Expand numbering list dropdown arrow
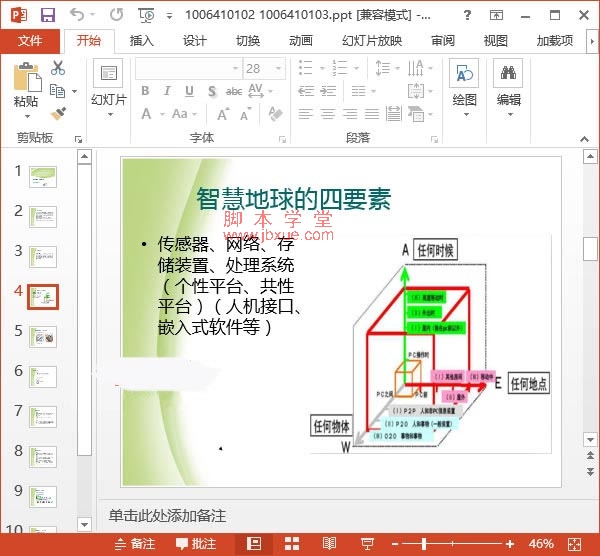Screen dimensions: 600x556 point(357,68)
